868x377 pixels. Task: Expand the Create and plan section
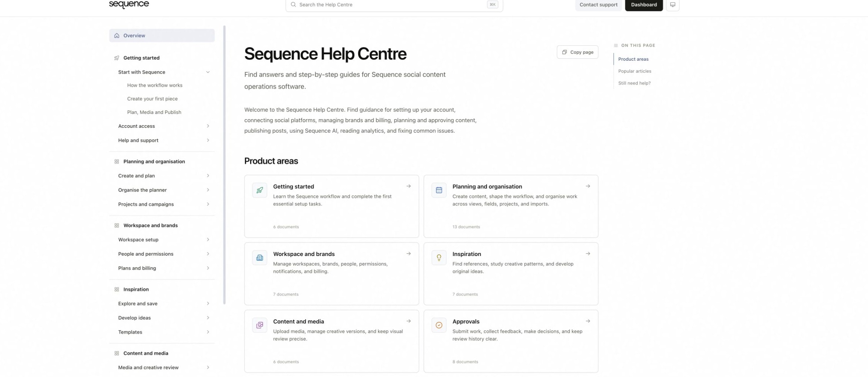(x=208, y=176)
